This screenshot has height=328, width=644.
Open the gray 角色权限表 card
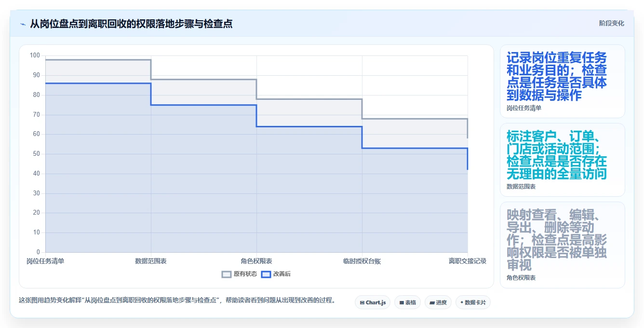[563, 245]
